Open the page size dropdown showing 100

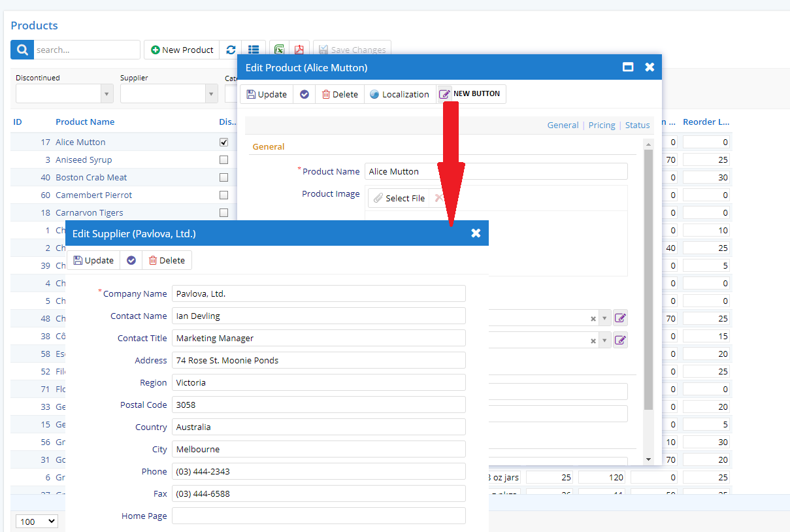37,521
